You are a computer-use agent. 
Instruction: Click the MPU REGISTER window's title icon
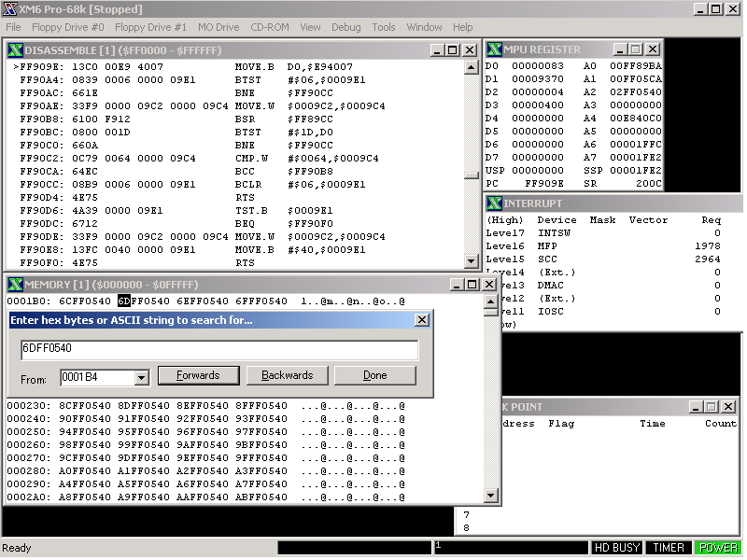tap(494, 49)
